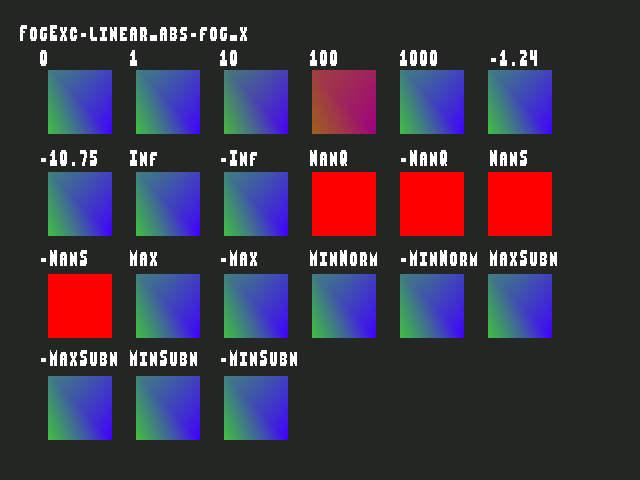Pick the swatch beneath the MinSubn label
The width and height of the screenshot is (640, 480).
click(168, 408)
